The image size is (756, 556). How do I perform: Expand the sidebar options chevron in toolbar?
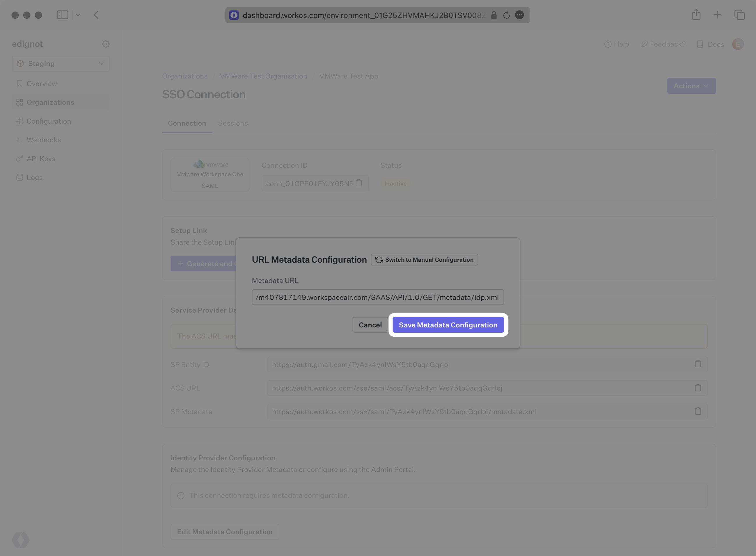click(x=78, y=15)
